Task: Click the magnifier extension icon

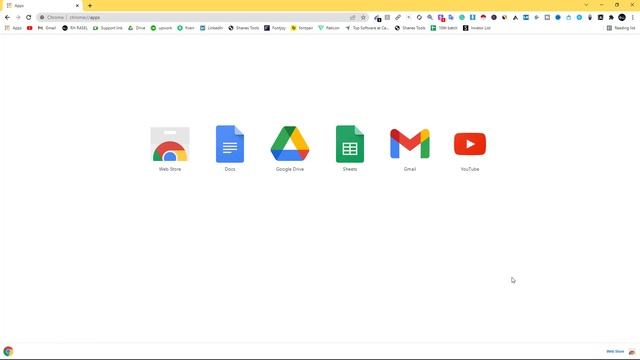Action: (430, 18)
